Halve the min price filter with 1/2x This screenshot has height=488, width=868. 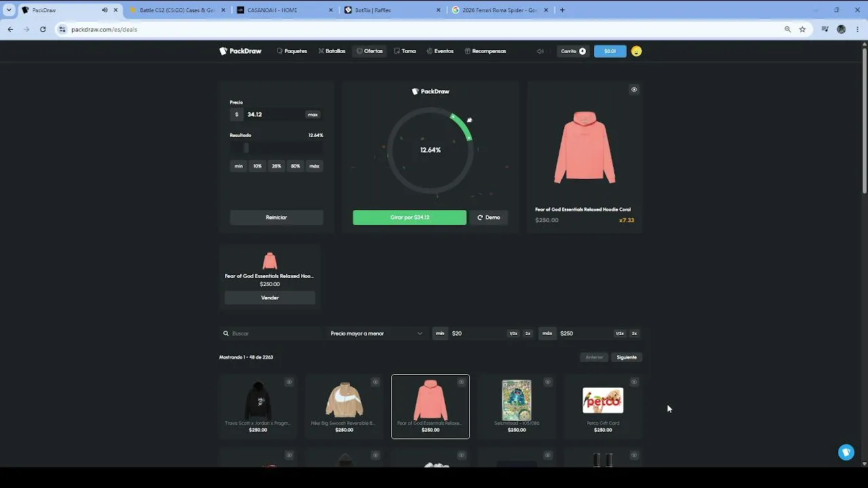[x=513, y=333]
